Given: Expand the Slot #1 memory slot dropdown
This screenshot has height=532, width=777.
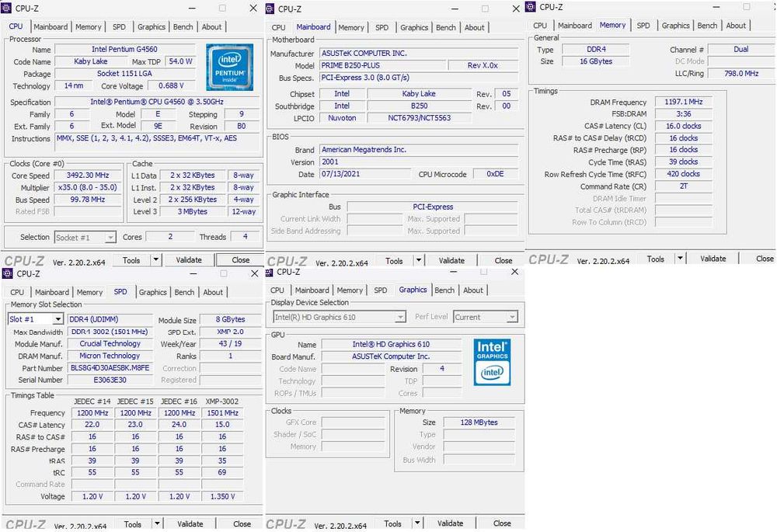Looking at the screenshot, I should 58,319.
